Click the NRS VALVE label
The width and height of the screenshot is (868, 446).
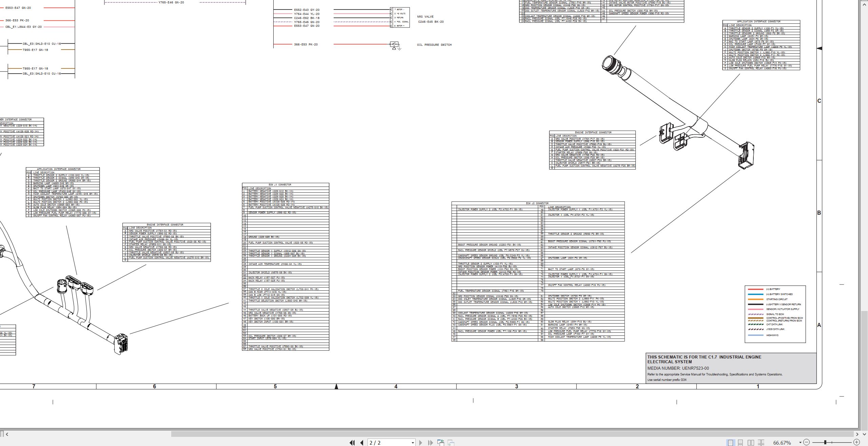coord(425,17)
